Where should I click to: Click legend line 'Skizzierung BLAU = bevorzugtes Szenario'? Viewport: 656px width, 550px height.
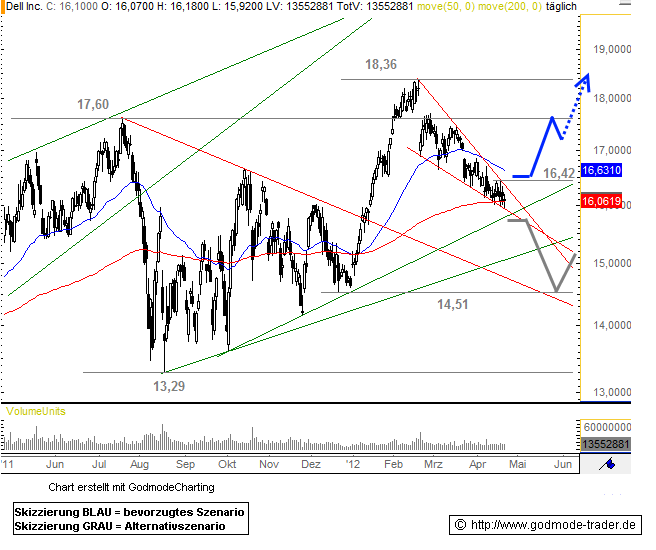(x=129, y=512)
